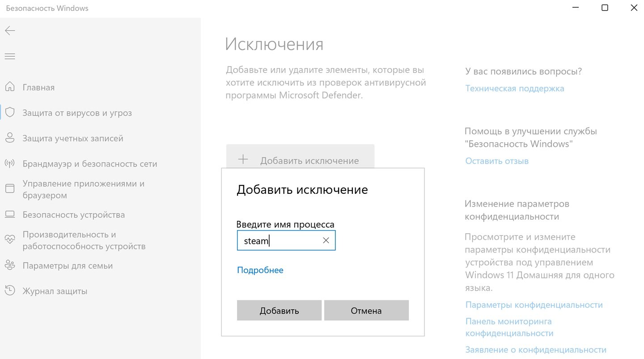This screenshot has height=359, width=644.
Task: Open Журнал защиты page
Action: click(x=55, y=291)
